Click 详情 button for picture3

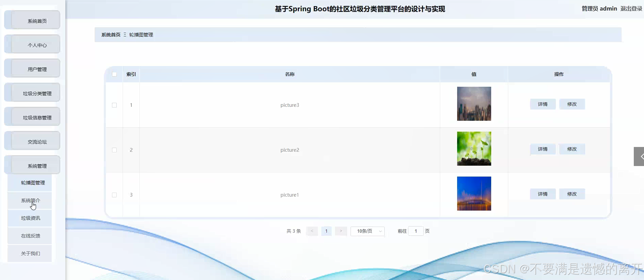543,104
